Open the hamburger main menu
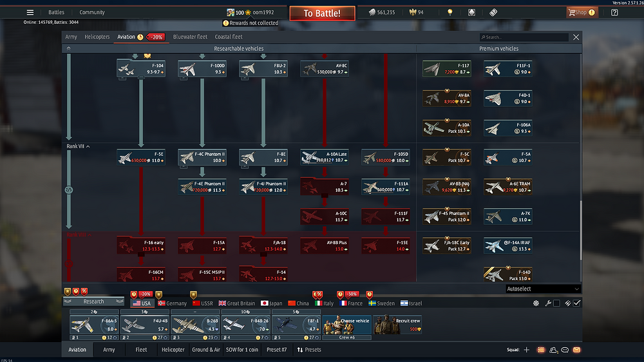This screenshot has width=644, height=362. [30, 12]
